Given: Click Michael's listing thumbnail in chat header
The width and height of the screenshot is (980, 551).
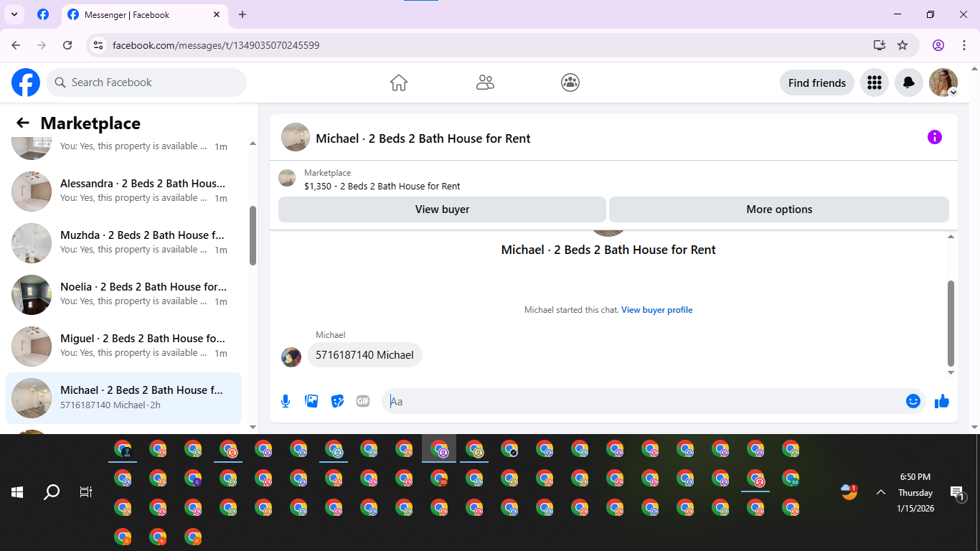Looking at the screenshot, I should coord(296,137).
